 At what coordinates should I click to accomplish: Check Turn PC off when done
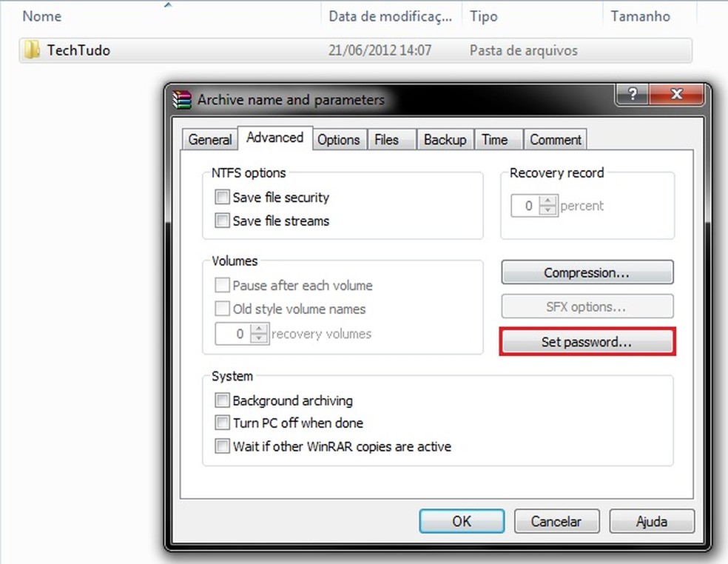222,423
